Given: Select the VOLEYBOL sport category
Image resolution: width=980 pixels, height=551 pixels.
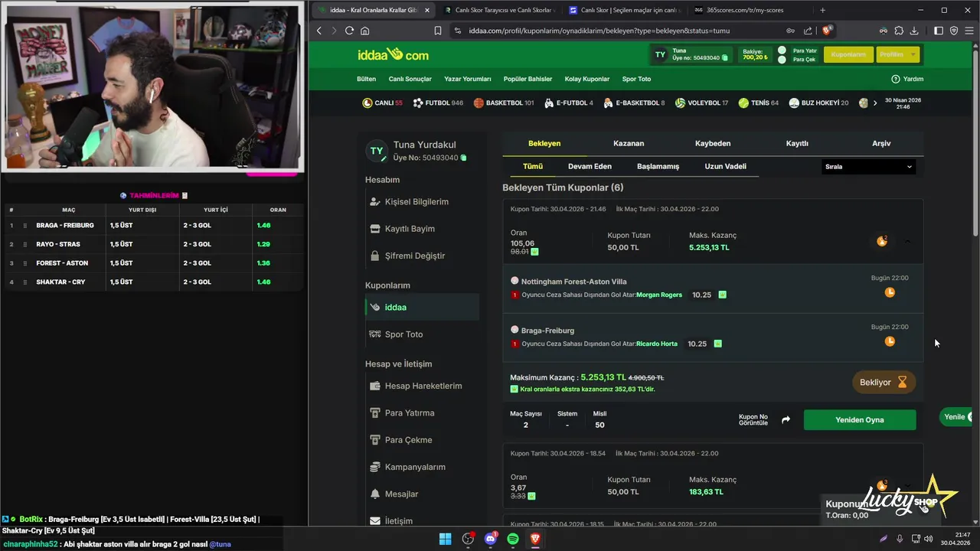Looking at the screenshot, I should 702,103.
